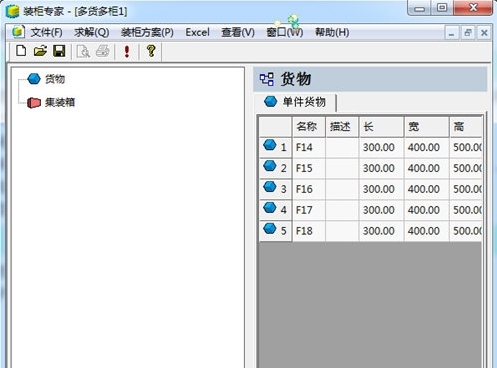Click the 名称 column header
497x368 pixels.
tap(309, 127)
